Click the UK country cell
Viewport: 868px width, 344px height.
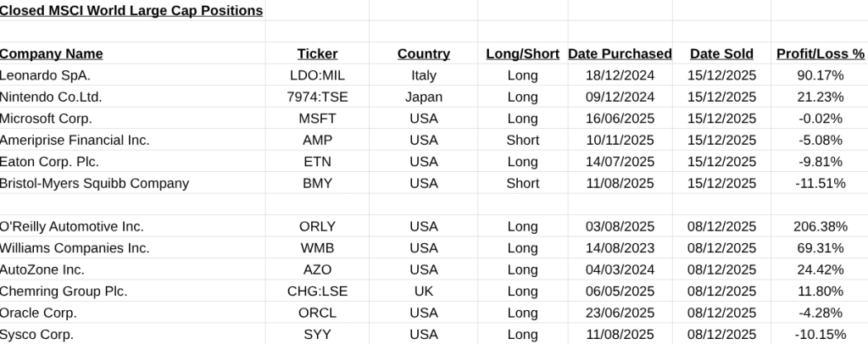click(x=423, y=291)
